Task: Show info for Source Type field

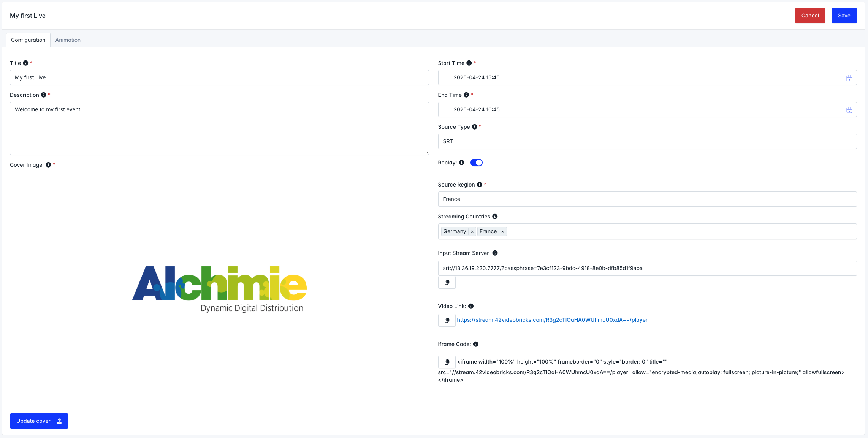Action: tap(474, 127)
